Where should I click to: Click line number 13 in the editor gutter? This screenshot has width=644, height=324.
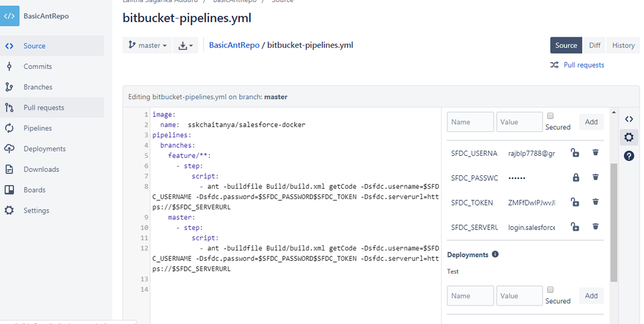pyautogui.click(x=144, y=279)
